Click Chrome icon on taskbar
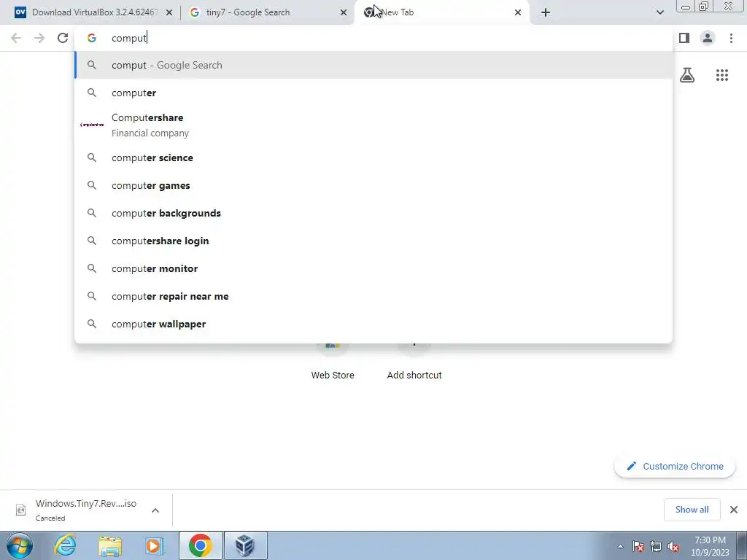 coord(200,545)
